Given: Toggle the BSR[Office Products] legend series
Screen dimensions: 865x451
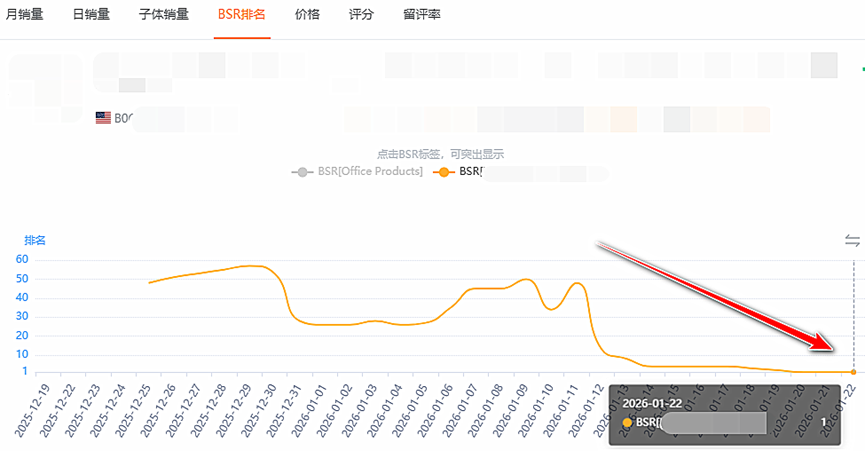Looking at the screenshot, I should [x=364, y=172].
